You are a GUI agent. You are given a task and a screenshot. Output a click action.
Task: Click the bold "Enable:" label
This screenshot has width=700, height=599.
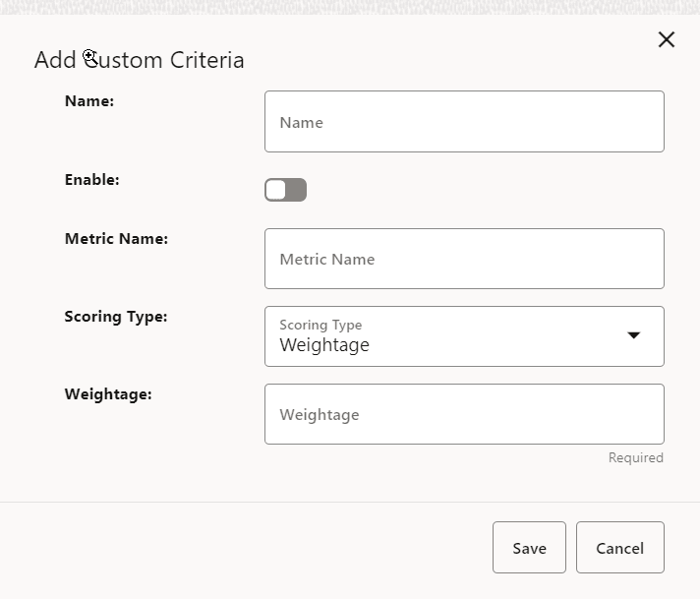click(x=92, y=180)
